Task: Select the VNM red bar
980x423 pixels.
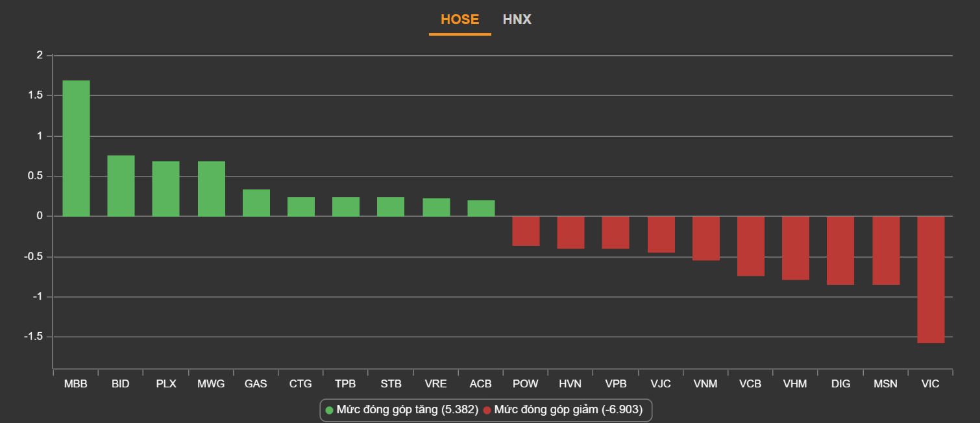Action: coord(705,238)
